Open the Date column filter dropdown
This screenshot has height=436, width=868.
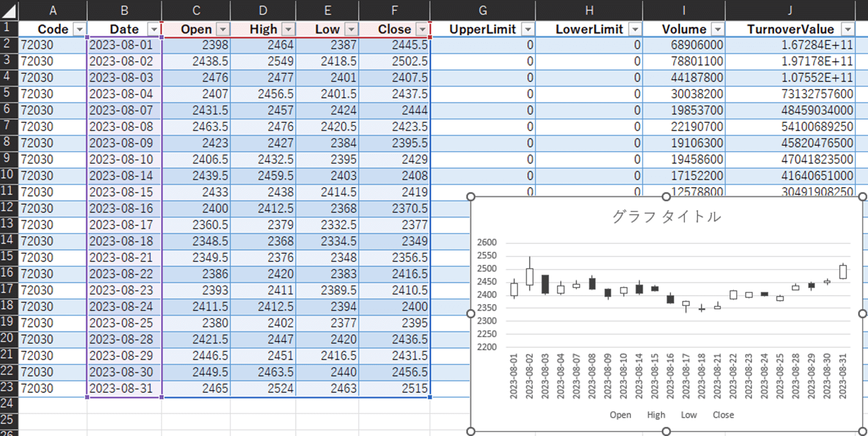[x=153, y=29]
